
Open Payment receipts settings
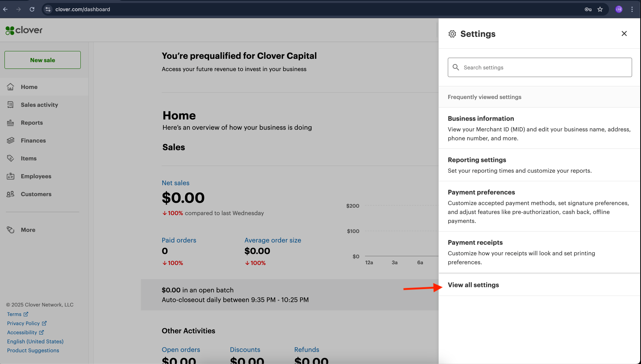540,252
